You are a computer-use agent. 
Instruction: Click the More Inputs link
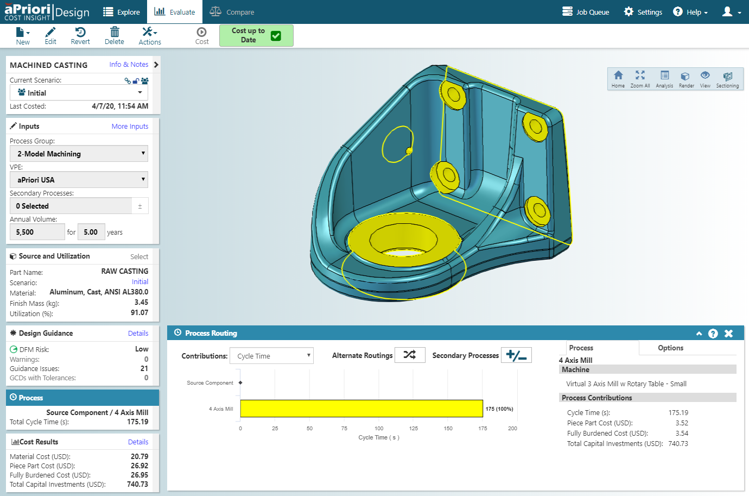click(130, 127)
